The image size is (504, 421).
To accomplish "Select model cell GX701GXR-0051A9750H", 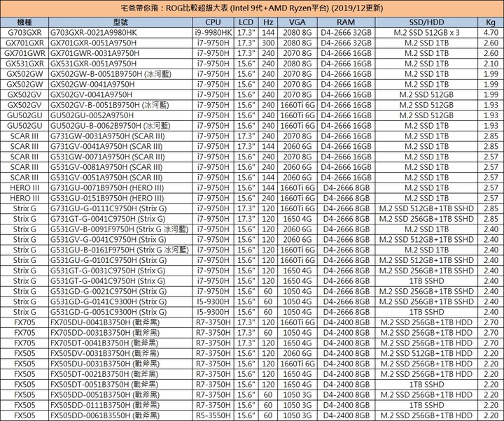I will (x=120, y=43).
